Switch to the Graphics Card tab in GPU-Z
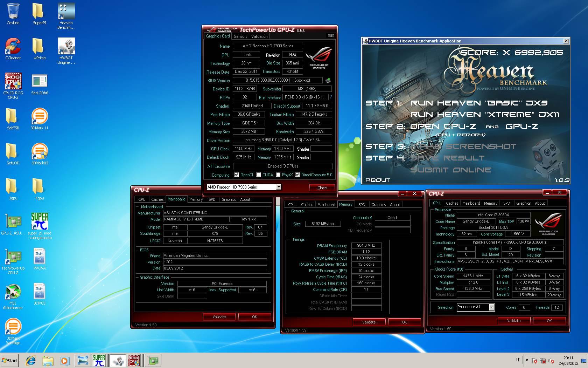 tap(218, 36)
